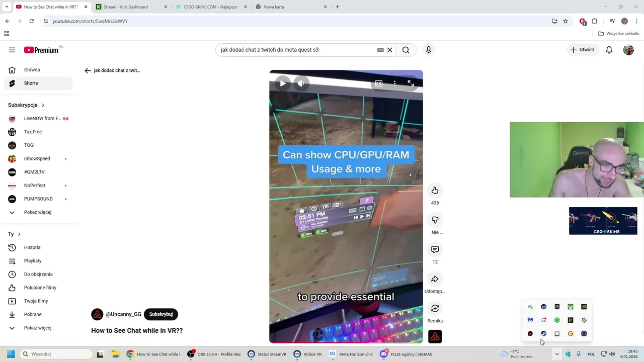This screenshot has width=644, height=362.
Task: Enter fullscreen on the short
Action: pyautogui.click(x=411, y=83)
